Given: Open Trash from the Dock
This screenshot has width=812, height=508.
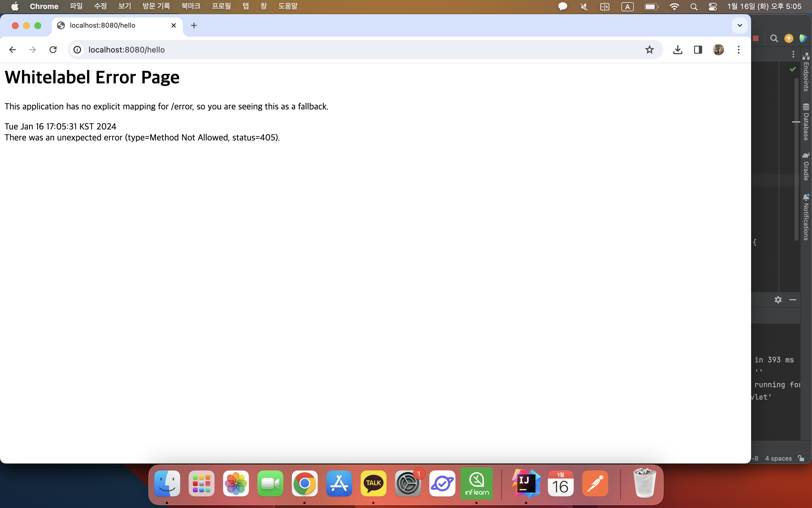Looking at the screenshot, I should (x=644, y=483).
